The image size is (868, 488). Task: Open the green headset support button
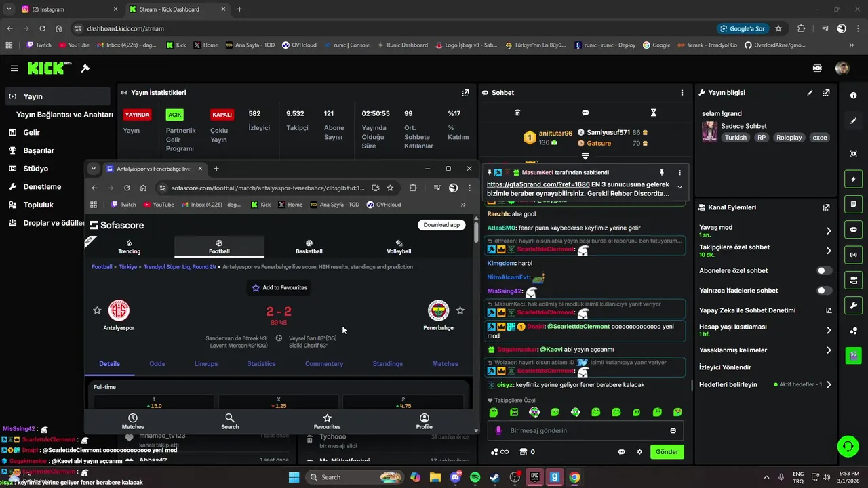point(848,446)
